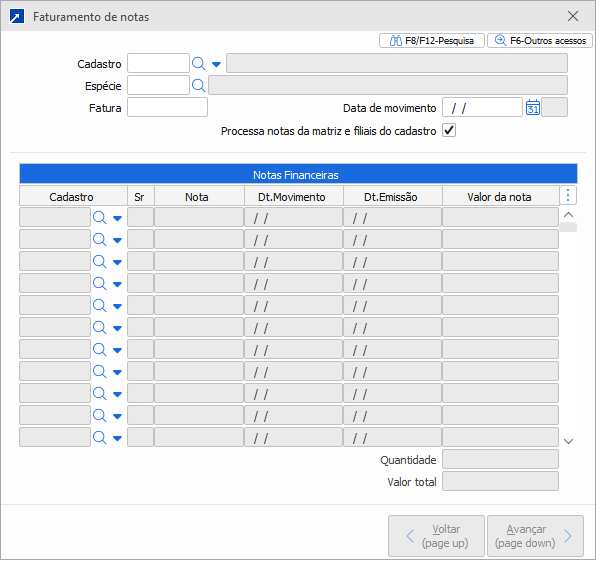The image size is (610, 567).
Task: Click the Espécie search magnifier icon
Action: (x=198, y=85)
